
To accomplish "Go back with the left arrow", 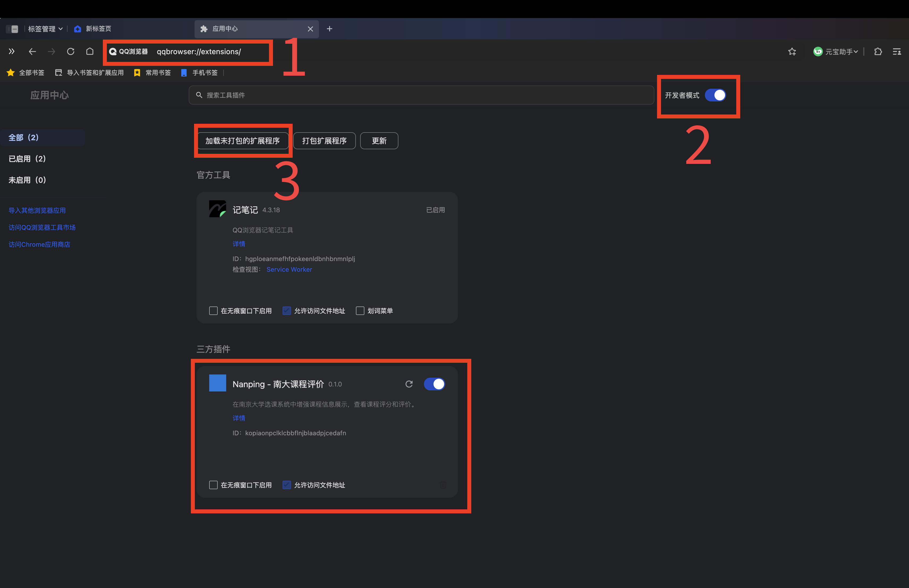I will coord(32,52).
